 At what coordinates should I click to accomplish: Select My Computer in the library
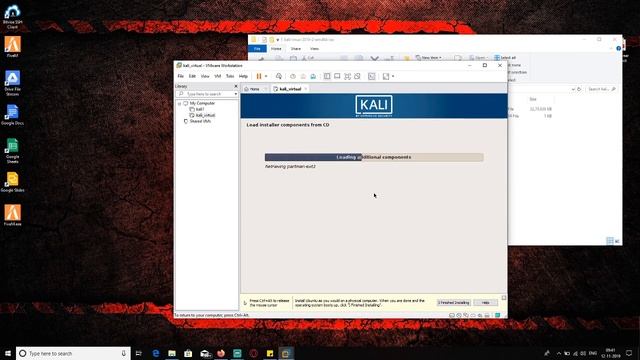click(202, 104)
